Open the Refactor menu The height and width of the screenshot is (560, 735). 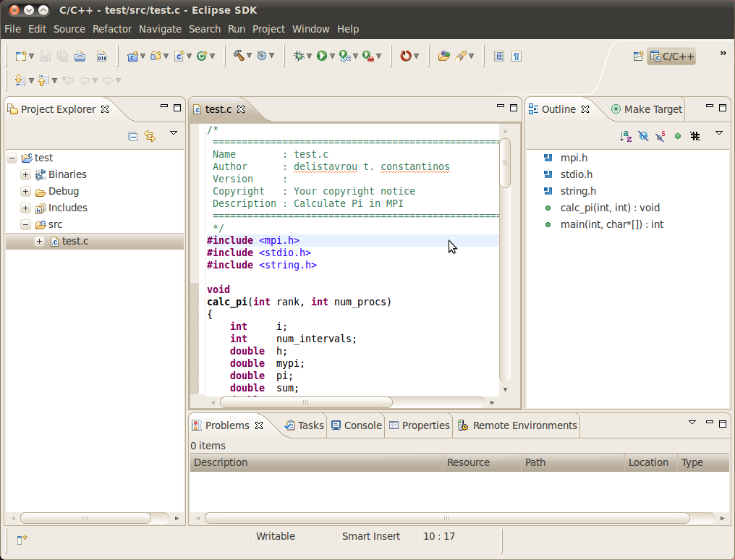(112, 29)
